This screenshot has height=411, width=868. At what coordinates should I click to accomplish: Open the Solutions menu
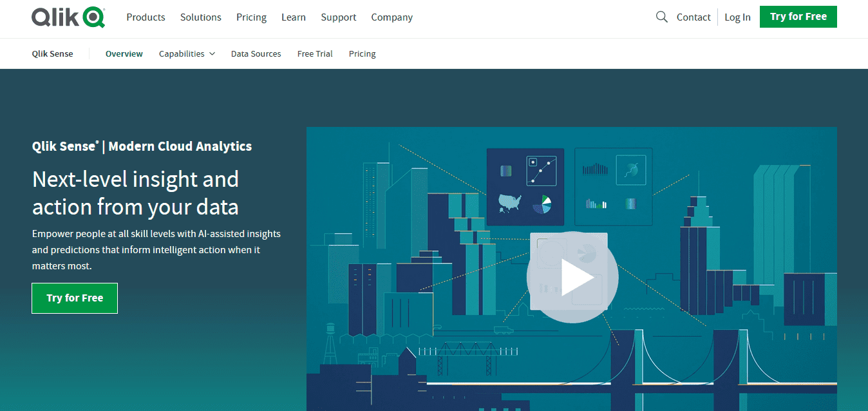[x=201, y=17]
